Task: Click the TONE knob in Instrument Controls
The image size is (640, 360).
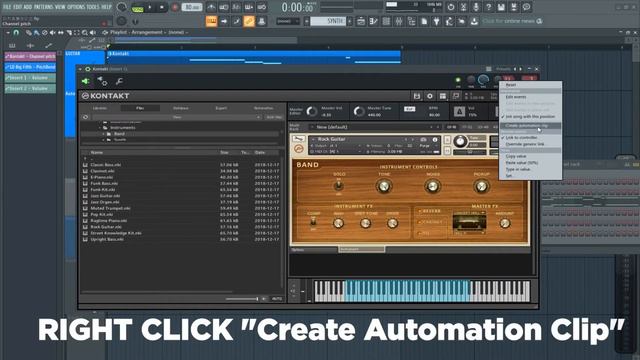Action: pyautogui.click(x=383, y=187)
